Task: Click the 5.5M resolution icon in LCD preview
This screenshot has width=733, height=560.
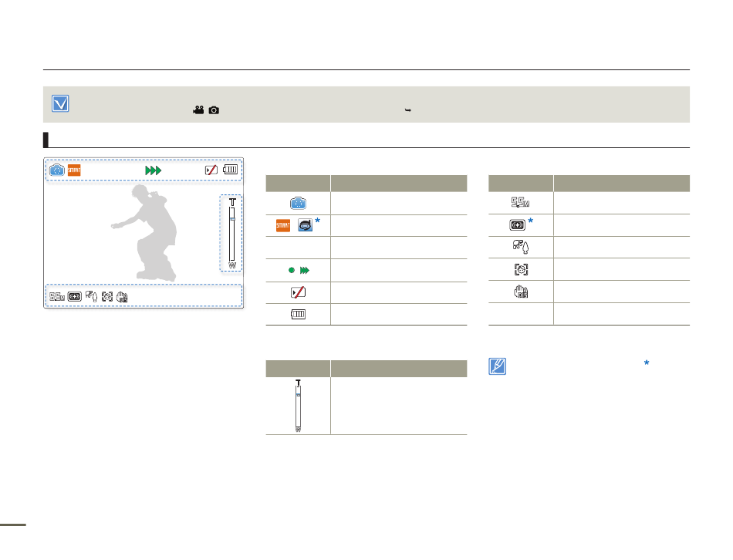Action: click(x=57, y=296)
